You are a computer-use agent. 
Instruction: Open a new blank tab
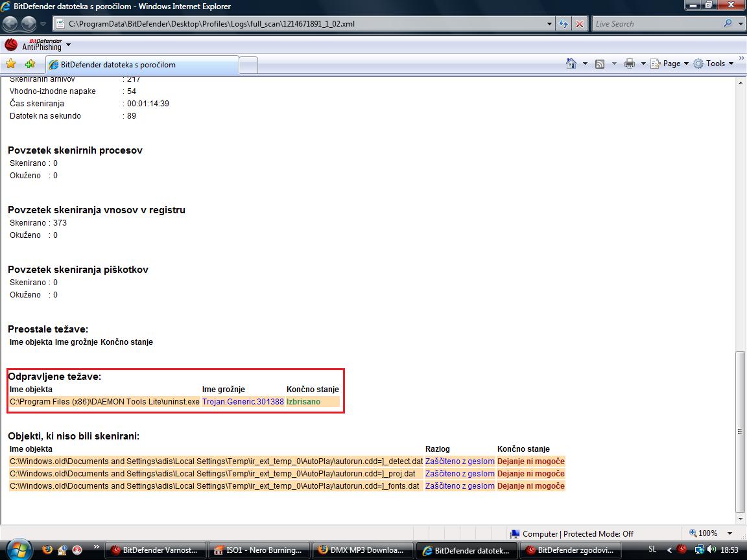pos(248,65)
